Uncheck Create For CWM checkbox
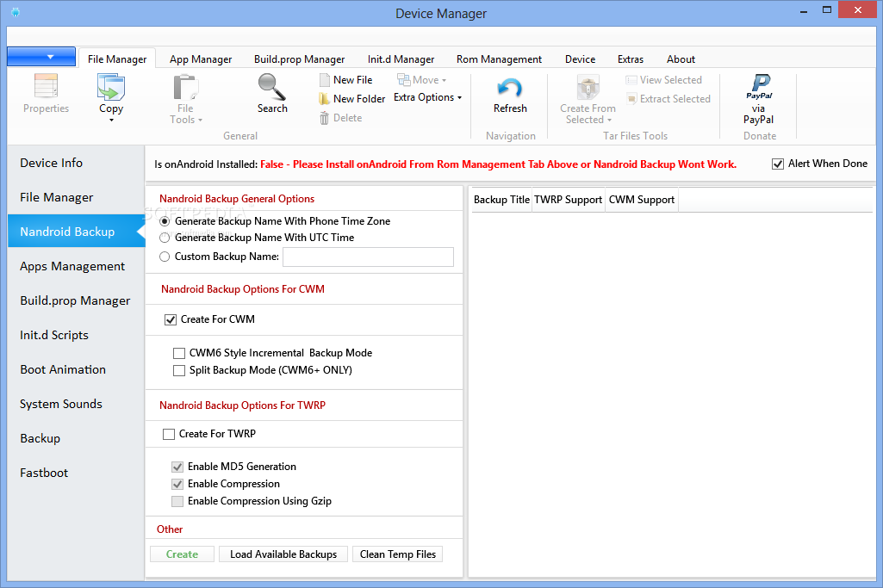 pyautogui.click(x=170, y=319)
